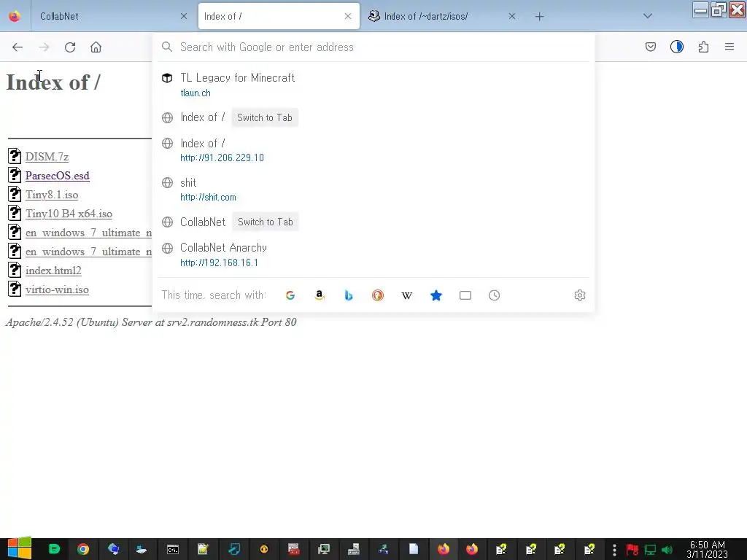Search this time with Amazon
This screenshot has width=747, height=560.
tap(320, 295)
